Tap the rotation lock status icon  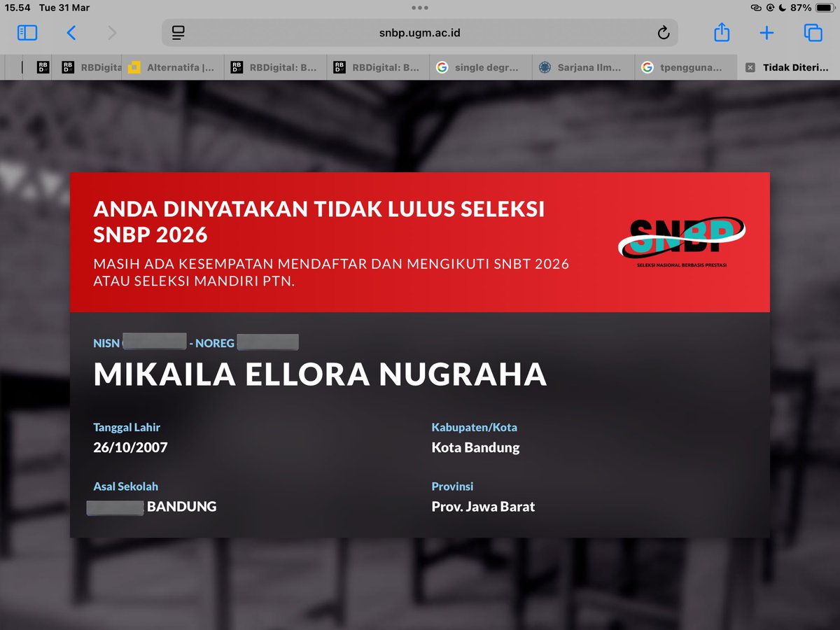click(770, 8)
